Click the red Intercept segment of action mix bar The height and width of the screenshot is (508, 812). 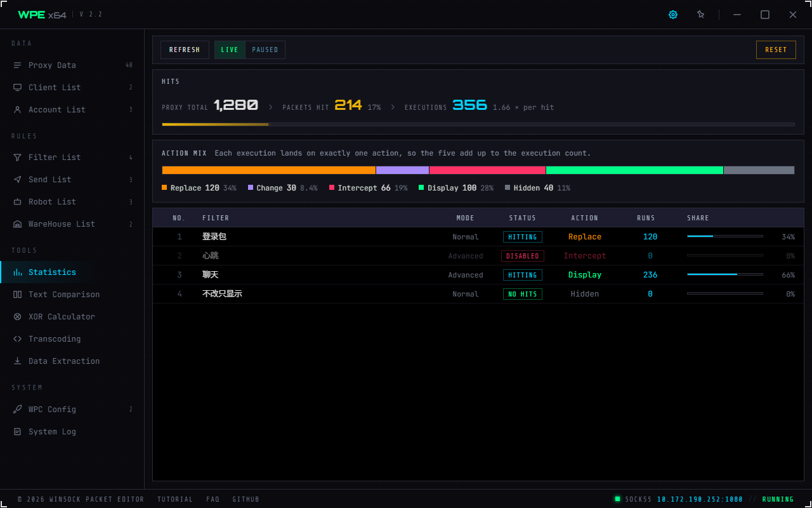[x=488, y=170]
